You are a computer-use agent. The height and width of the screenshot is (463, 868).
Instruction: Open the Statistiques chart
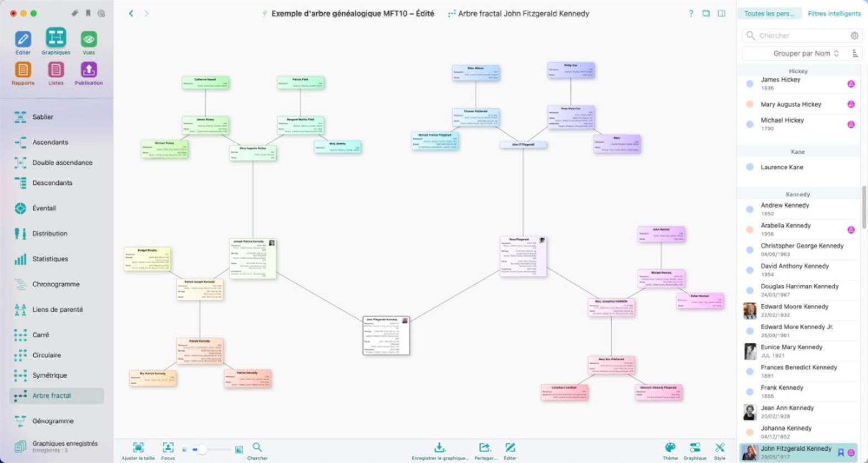click(x=55, y=259)
